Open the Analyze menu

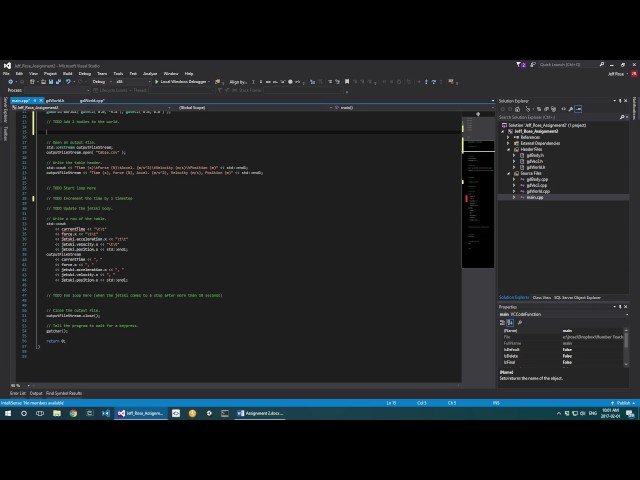click(x=150, y=73)
